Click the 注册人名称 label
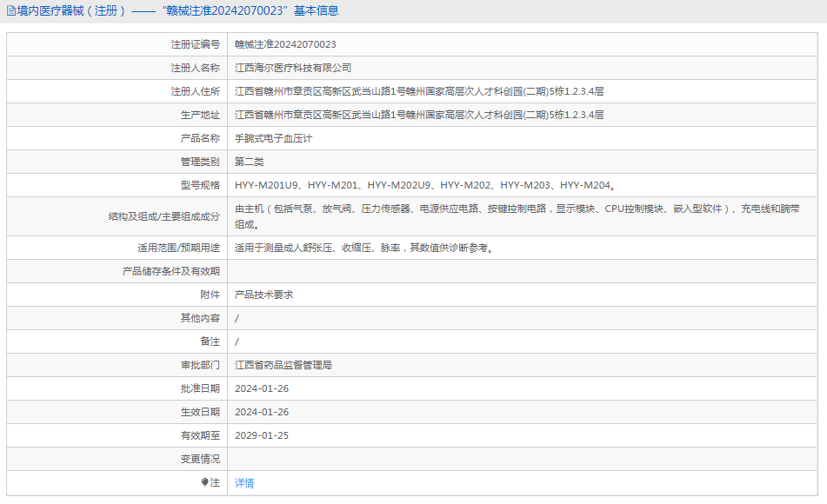Screen dimensions: 827x504 click(x=195, y=68)
